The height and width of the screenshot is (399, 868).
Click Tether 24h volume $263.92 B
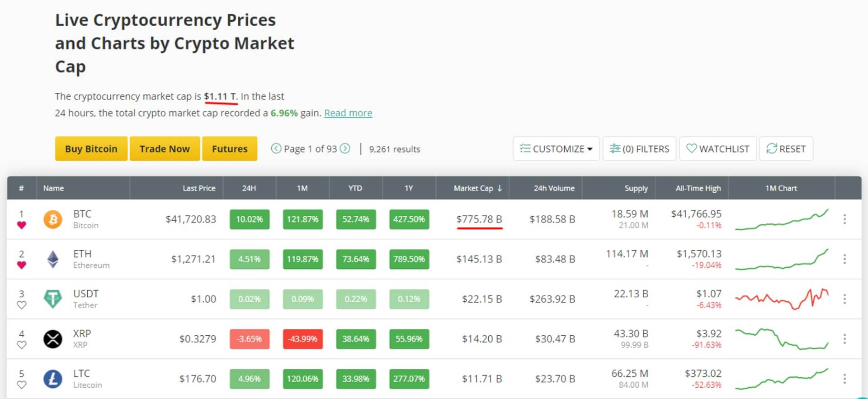pyautogui.click(x=552, y=299)
